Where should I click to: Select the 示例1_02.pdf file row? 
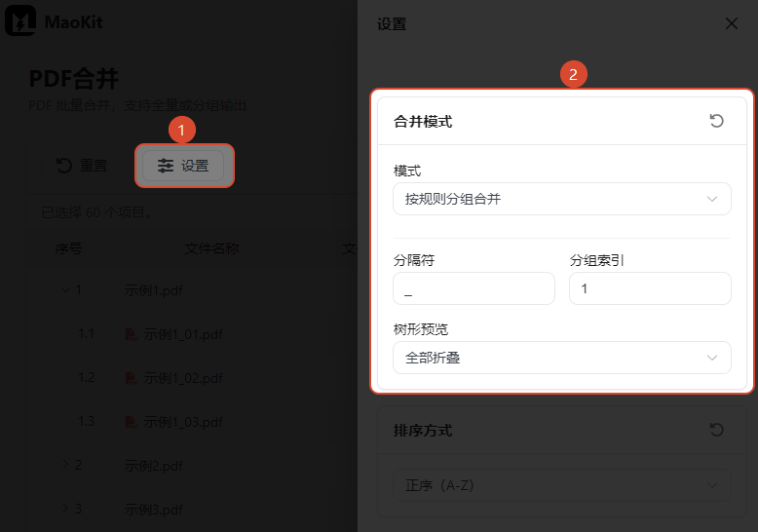pos(193,378)
